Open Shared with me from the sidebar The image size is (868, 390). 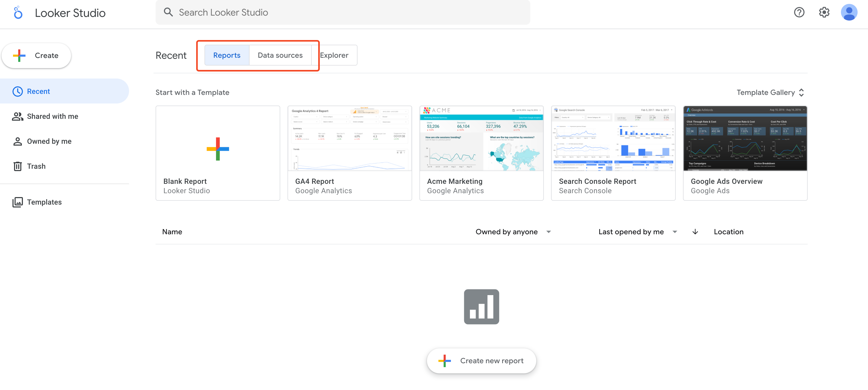[52, 116]
